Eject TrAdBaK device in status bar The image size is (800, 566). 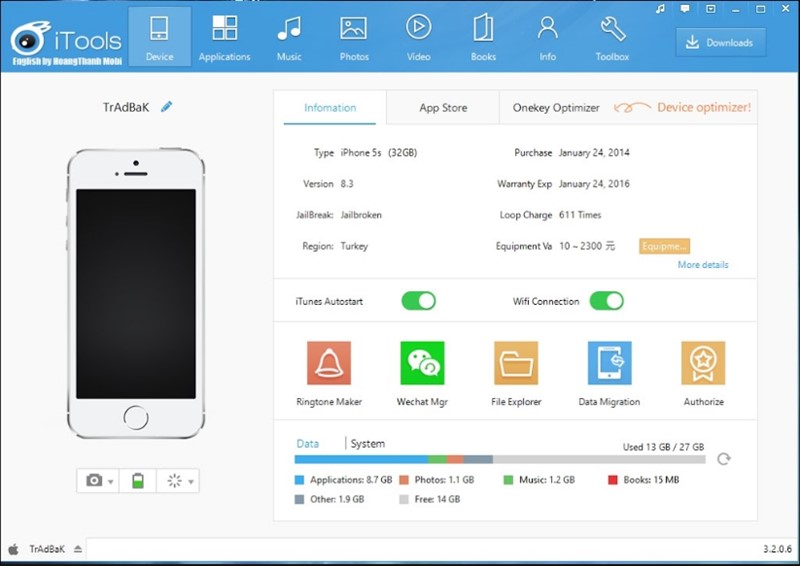[x=78, y=549]
